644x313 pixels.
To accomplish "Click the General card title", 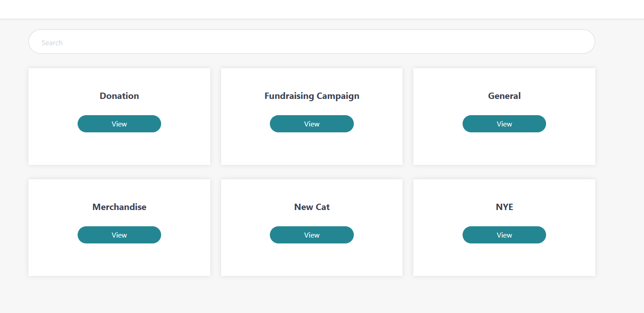I will (504, 96).
